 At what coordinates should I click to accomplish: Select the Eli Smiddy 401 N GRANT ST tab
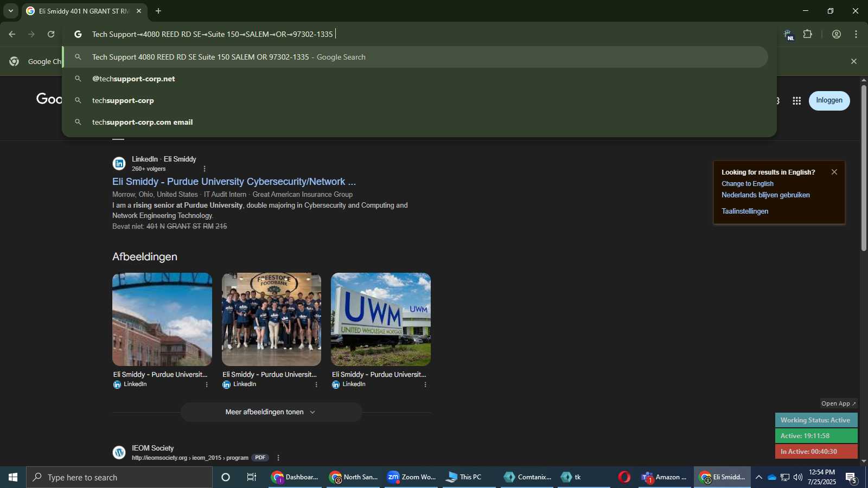(84, 11)
